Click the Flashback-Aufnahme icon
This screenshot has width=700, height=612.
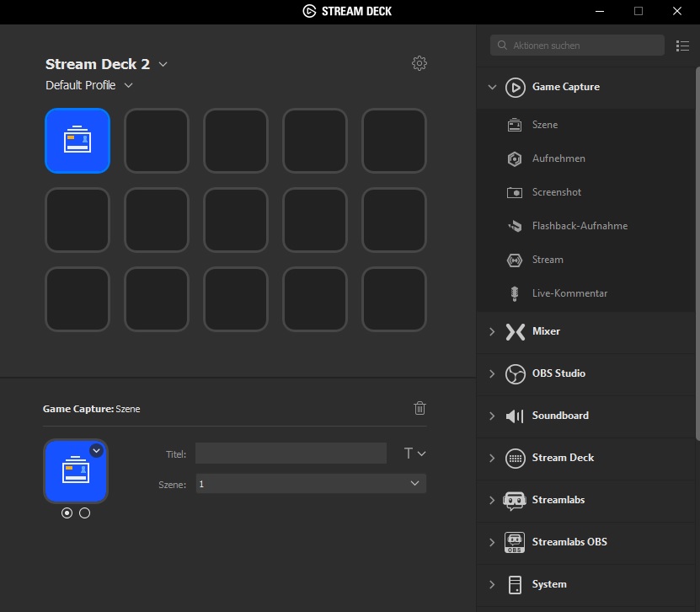(515, 226)
